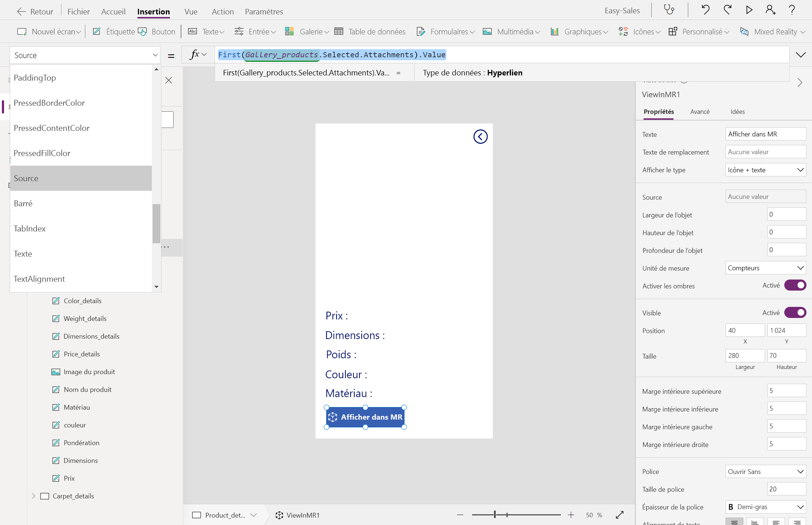Click the App Checker stethoscope icon
This screenshot has width=812, height=525.
669,10
